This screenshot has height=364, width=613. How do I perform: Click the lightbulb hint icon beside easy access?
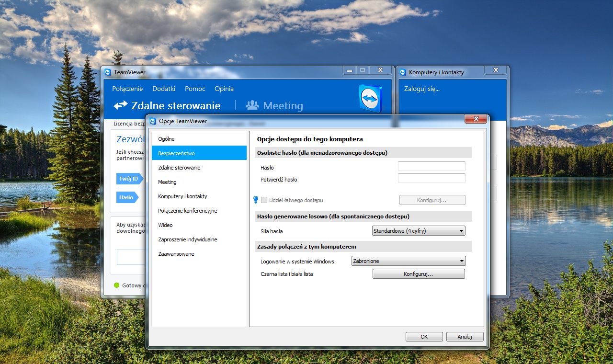[x=256, y=200]
